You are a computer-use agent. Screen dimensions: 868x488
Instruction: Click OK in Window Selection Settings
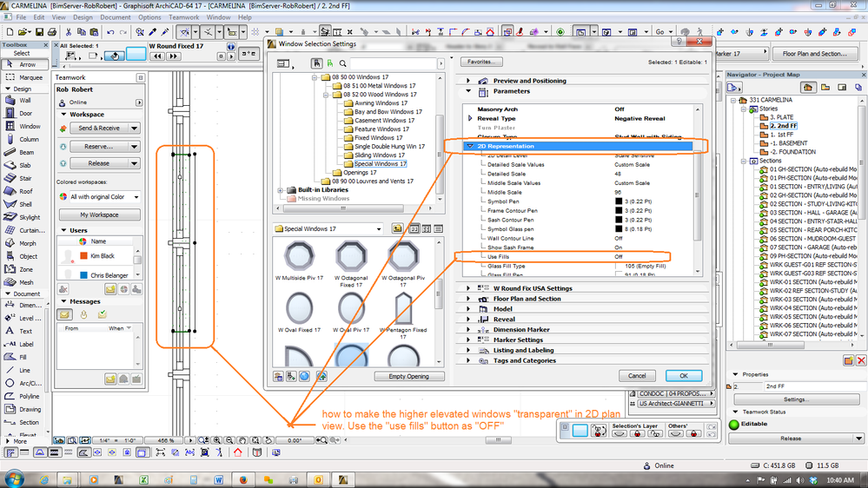683,376
